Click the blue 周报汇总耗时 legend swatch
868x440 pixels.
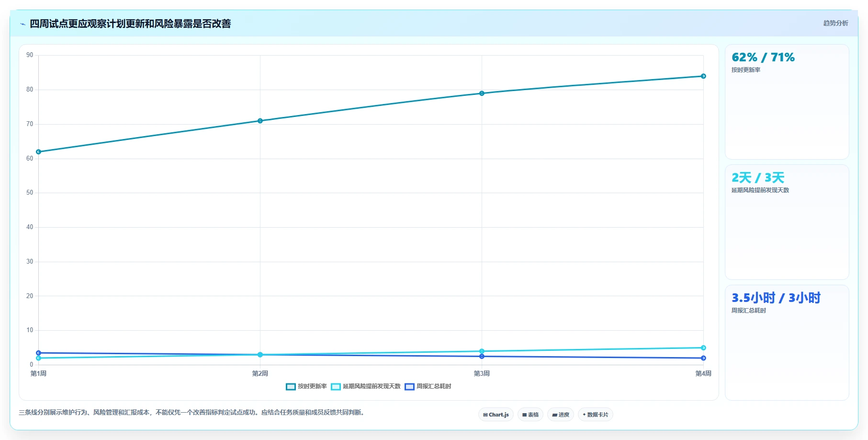(409, 387)
